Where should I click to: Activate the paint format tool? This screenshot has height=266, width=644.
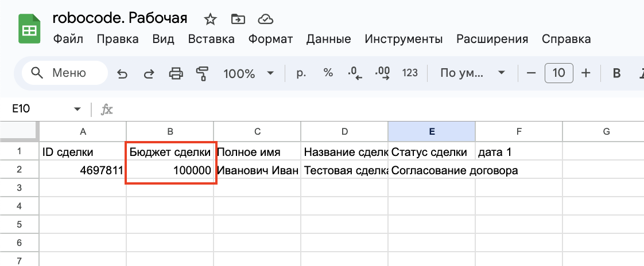click(202, 73)
